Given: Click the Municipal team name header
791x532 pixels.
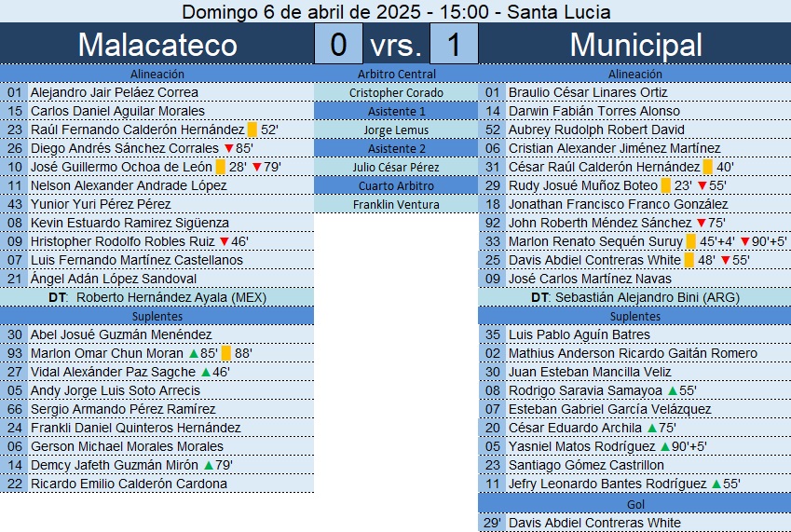Looking at the screenshot, I should coord(635,45).
